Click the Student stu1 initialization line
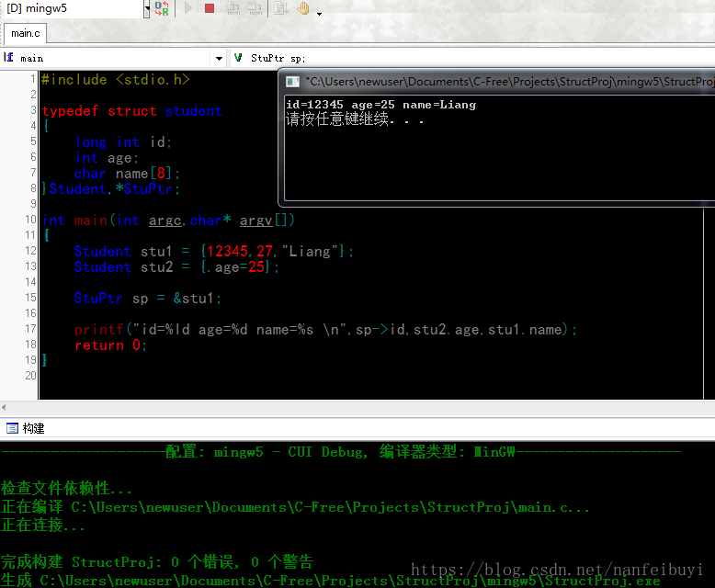 tap(213, 252)
